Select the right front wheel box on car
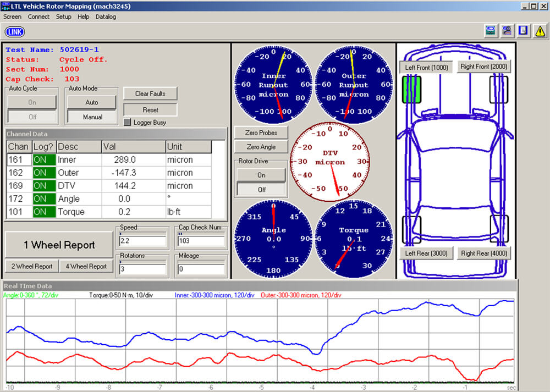This screenshot has width=550, height=392. click(499, 90)
